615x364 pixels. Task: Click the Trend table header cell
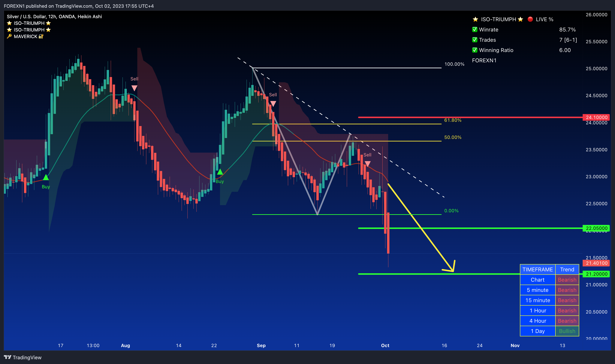coord(567,270)
